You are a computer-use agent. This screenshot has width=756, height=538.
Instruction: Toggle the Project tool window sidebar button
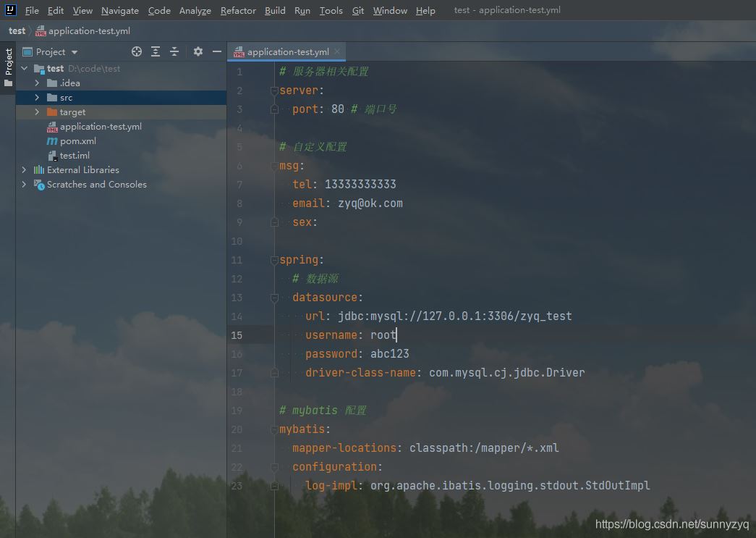8,67
